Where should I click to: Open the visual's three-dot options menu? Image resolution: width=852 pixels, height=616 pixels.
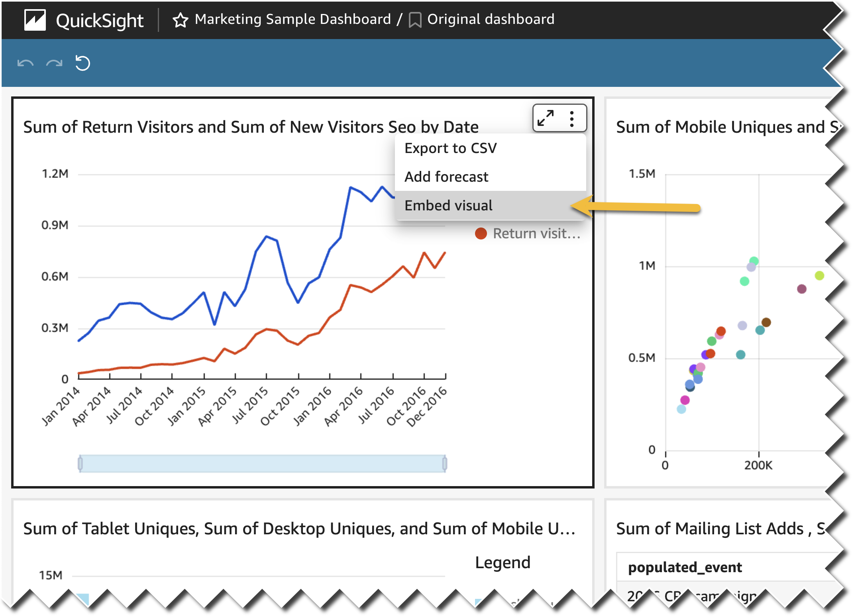[x=572, y=119]
